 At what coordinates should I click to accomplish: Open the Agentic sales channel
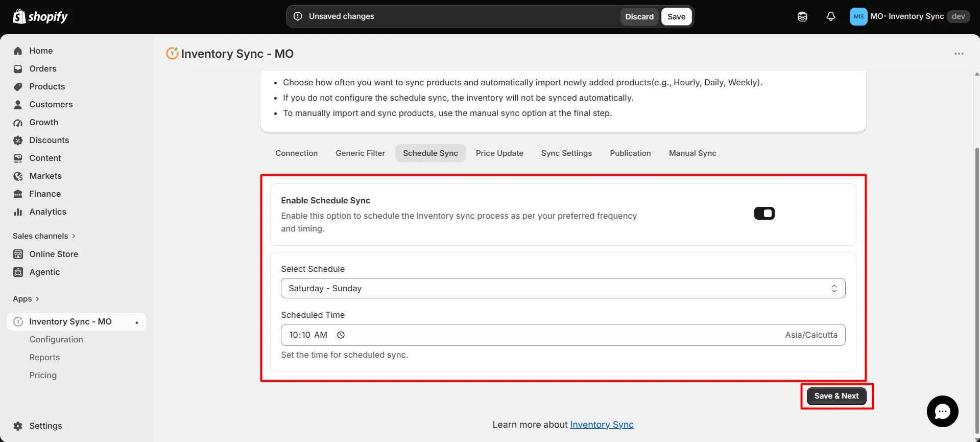[44, 272]
